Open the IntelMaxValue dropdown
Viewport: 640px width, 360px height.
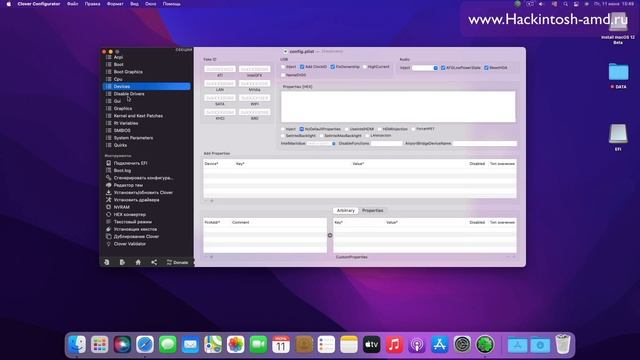(x=321, y=144)
